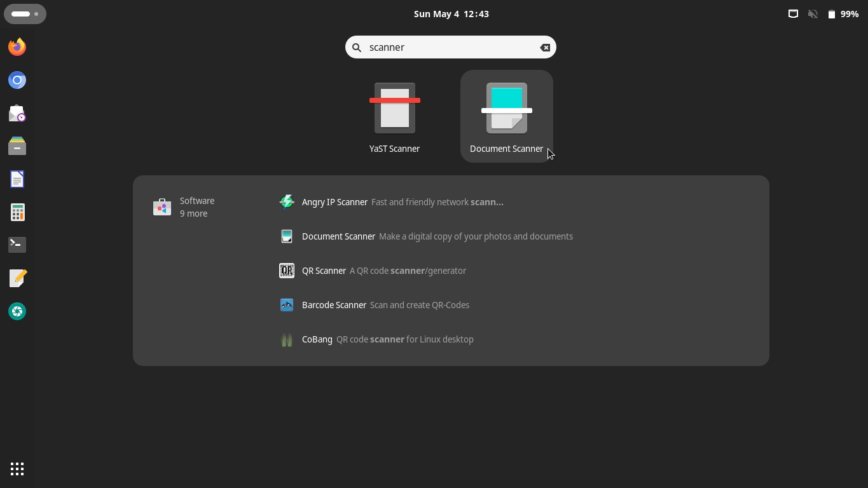Click the Barcode Scanner result icon
868x488 pixels.
[287, 305]
